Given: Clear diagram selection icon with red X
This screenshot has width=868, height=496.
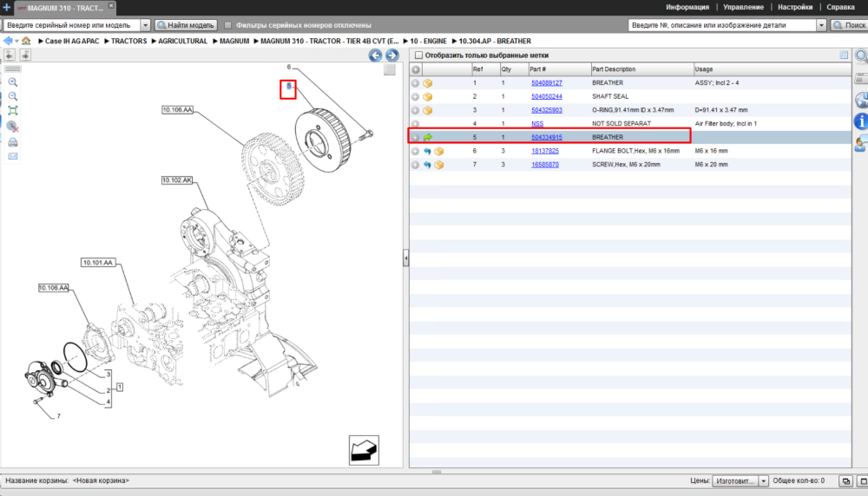Looking at the screenshot, I should click(x=13, y=127).
